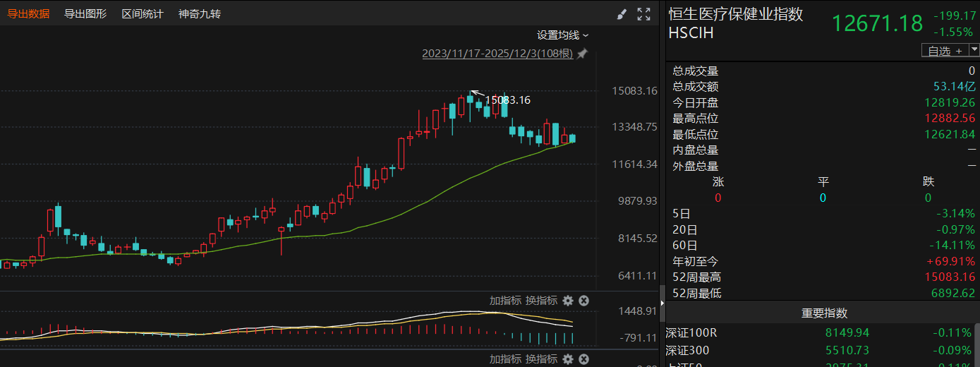The height and width of the screenshot is (367, 980).
Task: Open bottom indicator panel settings gear
Action: [568, 359]
